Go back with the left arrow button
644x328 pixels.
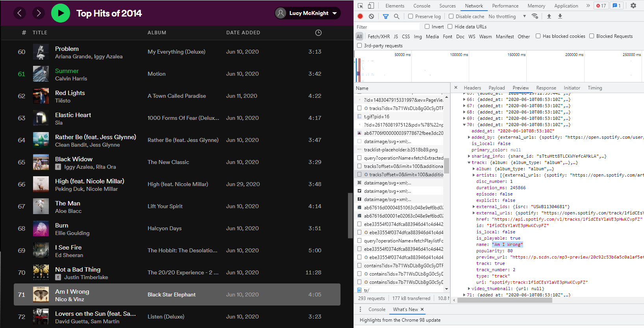tap(20, 13)
